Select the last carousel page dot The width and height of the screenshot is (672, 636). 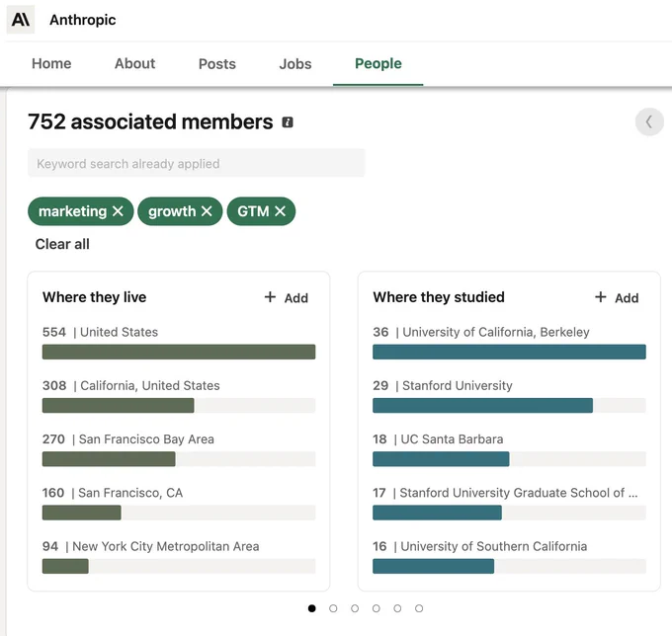point(419,608)
